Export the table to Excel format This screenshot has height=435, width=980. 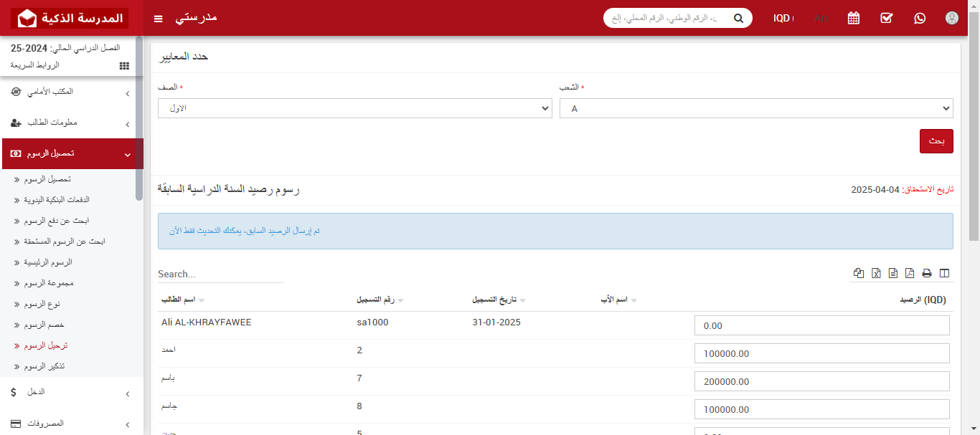875,273
